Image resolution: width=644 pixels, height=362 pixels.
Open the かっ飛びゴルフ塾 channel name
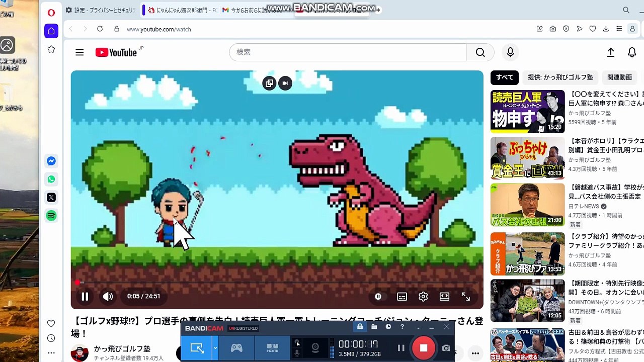point(122,349)
